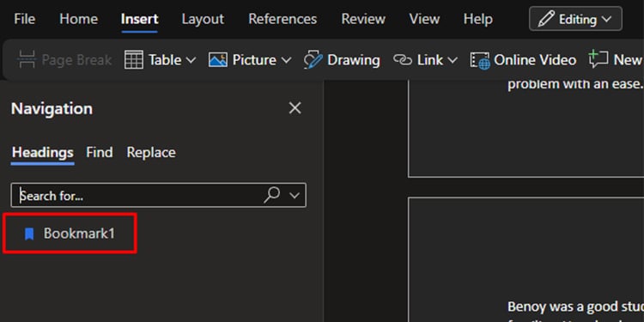Screen dimensions: 644x322
Task: Click the Page Break label
Action: click(x=76, y=60)
